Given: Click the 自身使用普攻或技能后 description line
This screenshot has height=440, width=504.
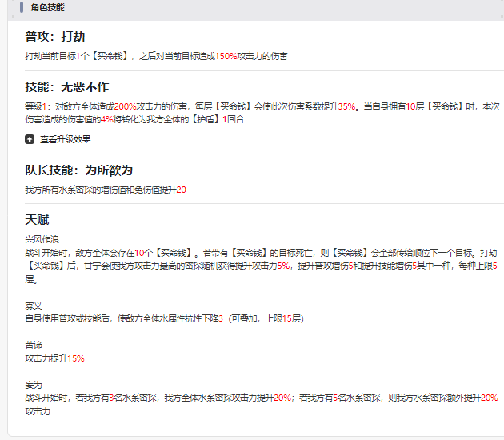Looking at the screenshot, I should [x=164, y=318].
